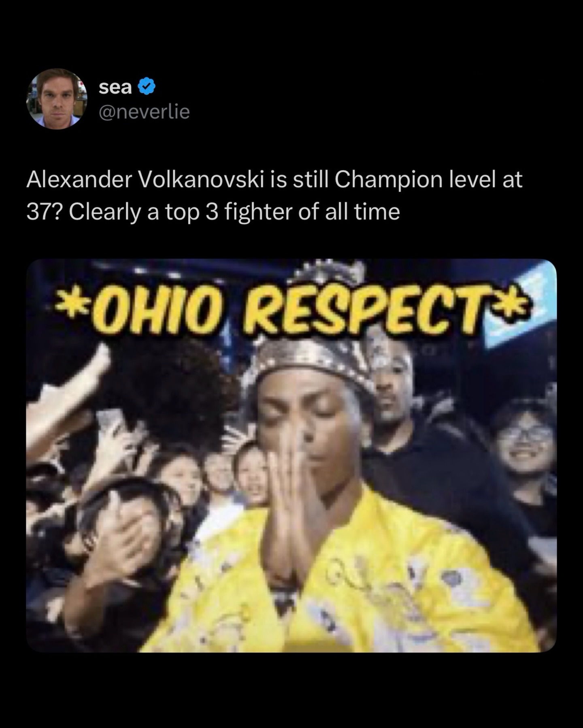Open the display name "sea"
Screen dimensions: 583x728
[115, 87]
